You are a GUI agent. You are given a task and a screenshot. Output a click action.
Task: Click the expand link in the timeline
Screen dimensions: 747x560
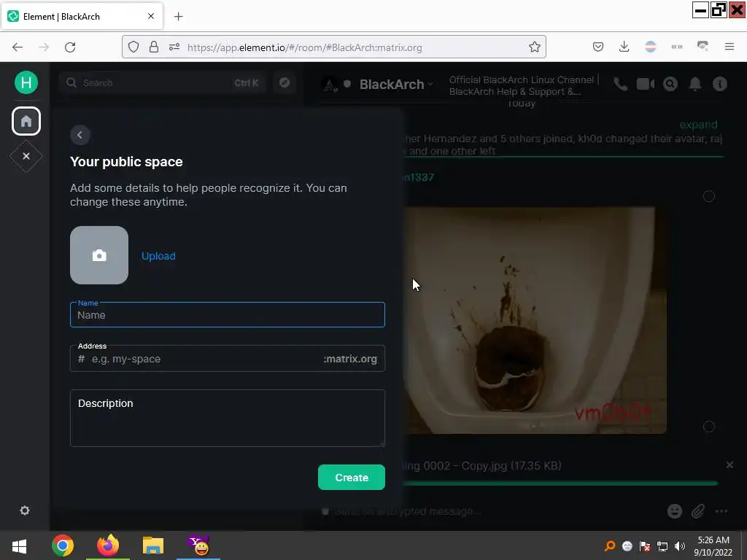(x=698, y=125)
